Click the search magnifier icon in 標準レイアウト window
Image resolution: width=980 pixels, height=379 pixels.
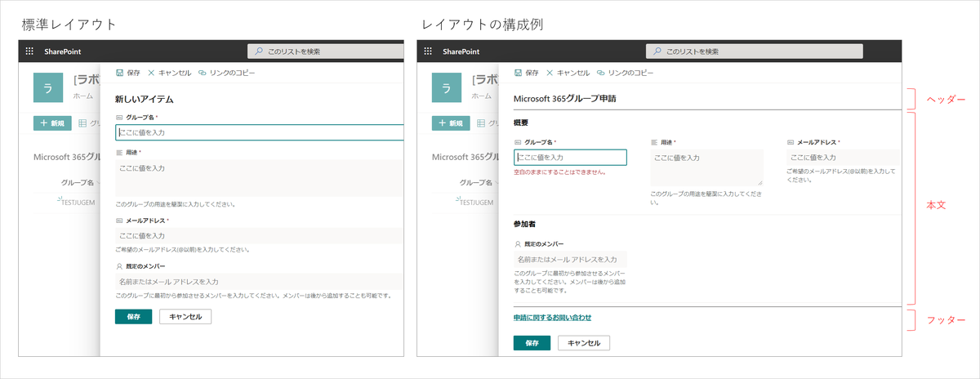(259, 51)
